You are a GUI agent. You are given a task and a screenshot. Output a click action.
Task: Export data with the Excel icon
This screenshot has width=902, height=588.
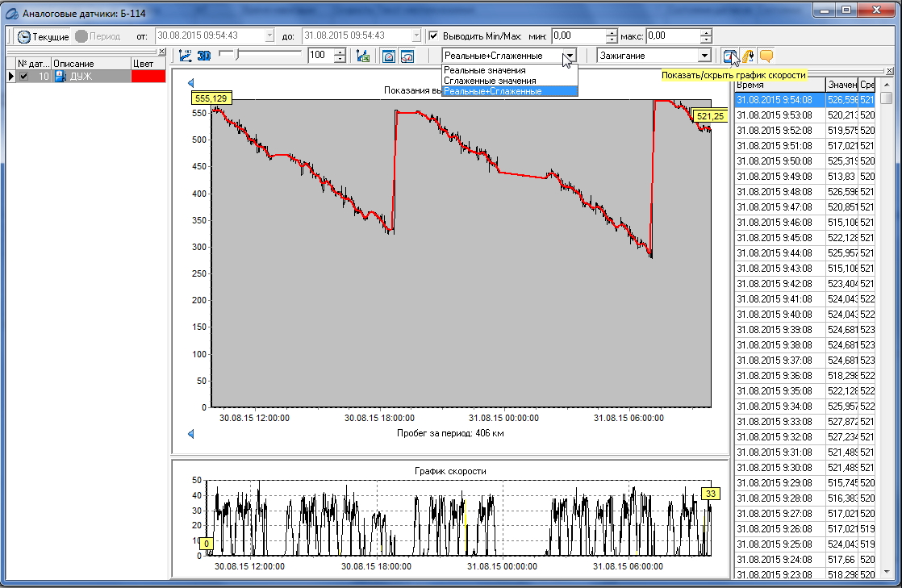[363, 56]
